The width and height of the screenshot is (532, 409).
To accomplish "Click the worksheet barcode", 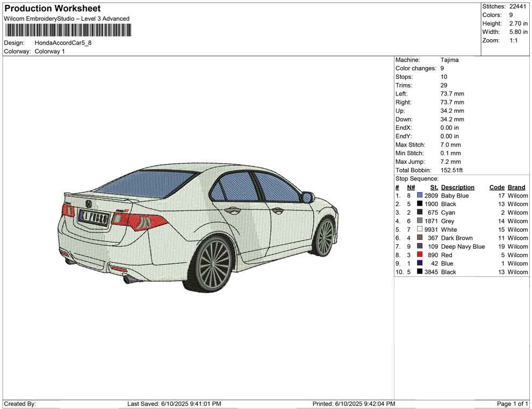I will coord(66,30).
